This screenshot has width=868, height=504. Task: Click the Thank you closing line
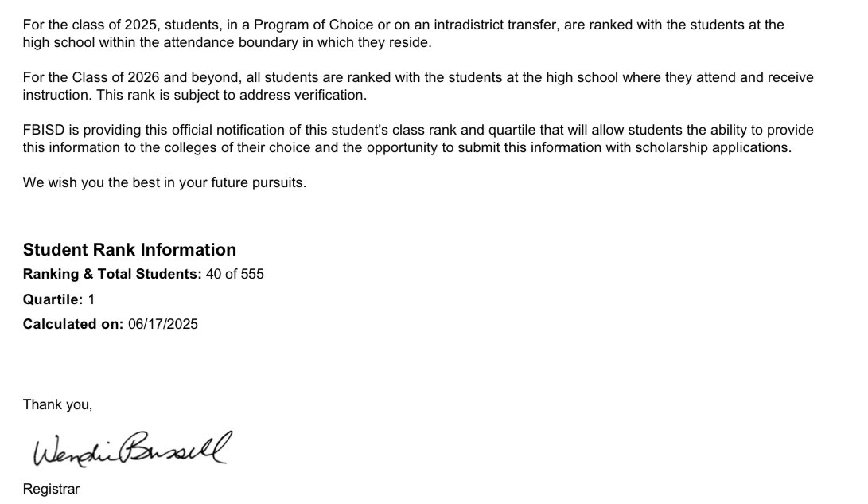[57, 404]
